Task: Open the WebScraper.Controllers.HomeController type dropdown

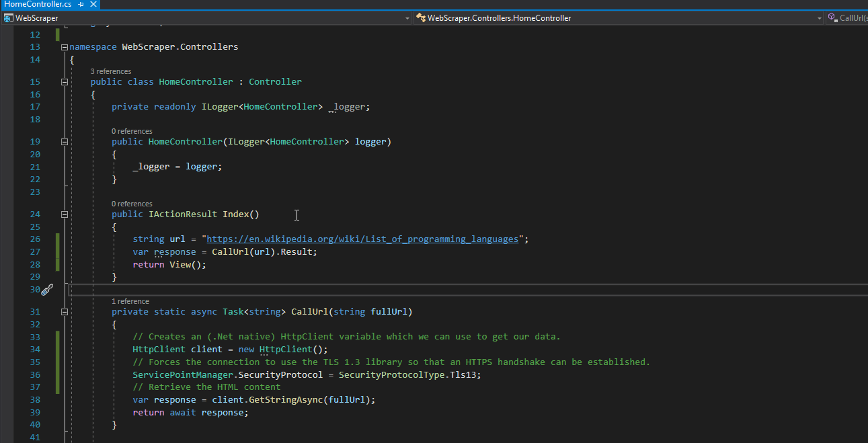Action: (x=819, y=18)
